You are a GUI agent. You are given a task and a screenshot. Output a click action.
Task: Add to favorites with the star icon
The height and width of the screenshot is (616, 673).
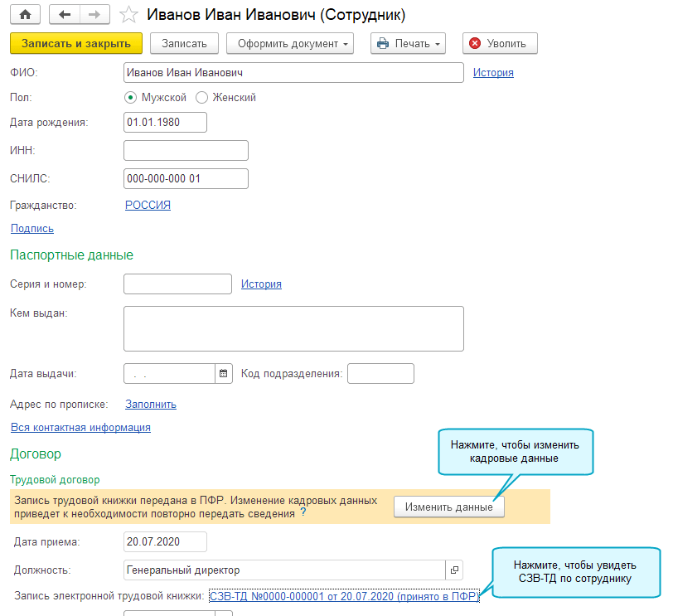coord(128,15)
